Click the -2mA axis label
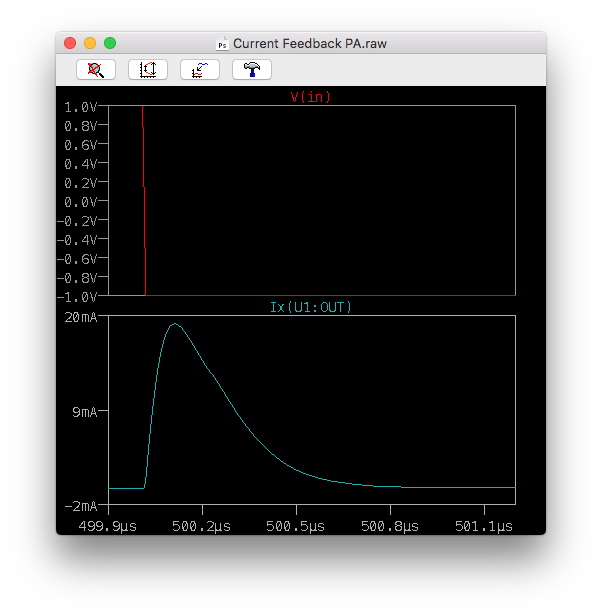Viewport: 602px width, 615px height. (81, 506)
